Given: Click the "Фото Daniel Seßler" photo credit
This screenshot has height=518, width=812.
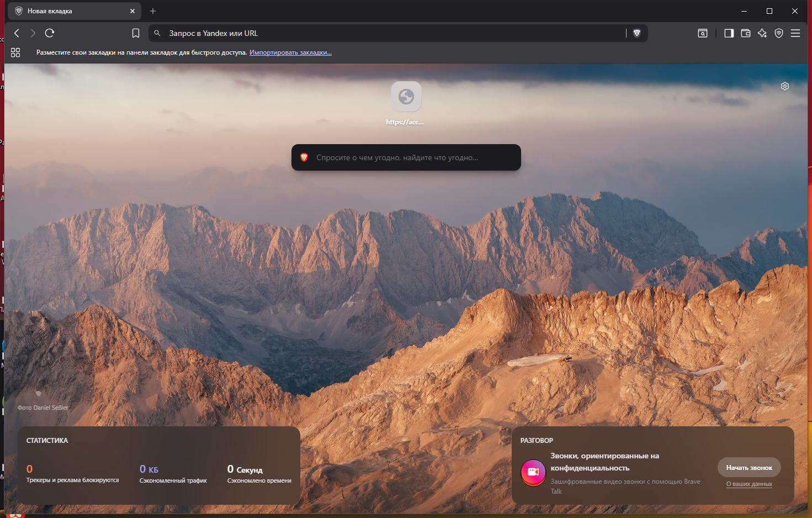Looking at the screenshot, I should click(43, 408).
